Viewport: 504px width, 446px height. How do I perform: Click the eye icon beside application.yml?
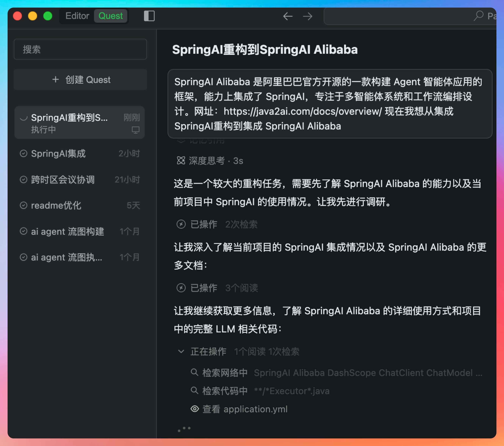[195, 409]
